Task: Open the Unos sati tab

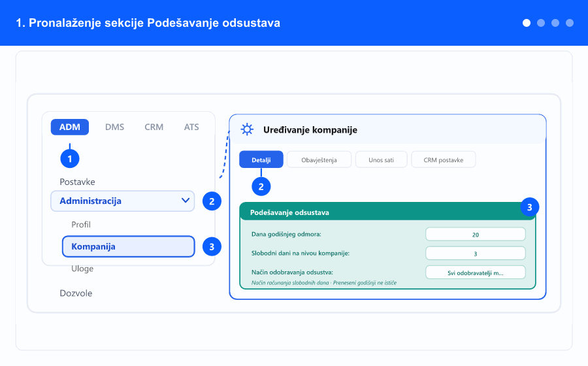Action: pos(381,159)
